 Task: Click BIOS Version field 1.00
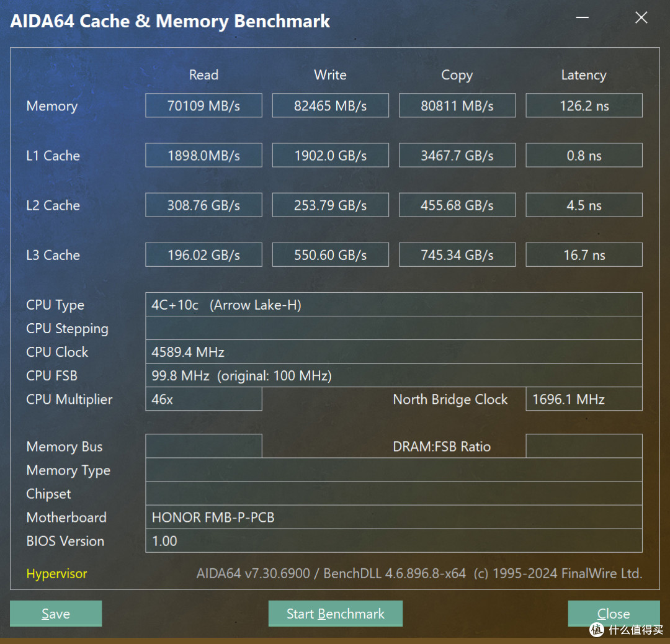393,540
